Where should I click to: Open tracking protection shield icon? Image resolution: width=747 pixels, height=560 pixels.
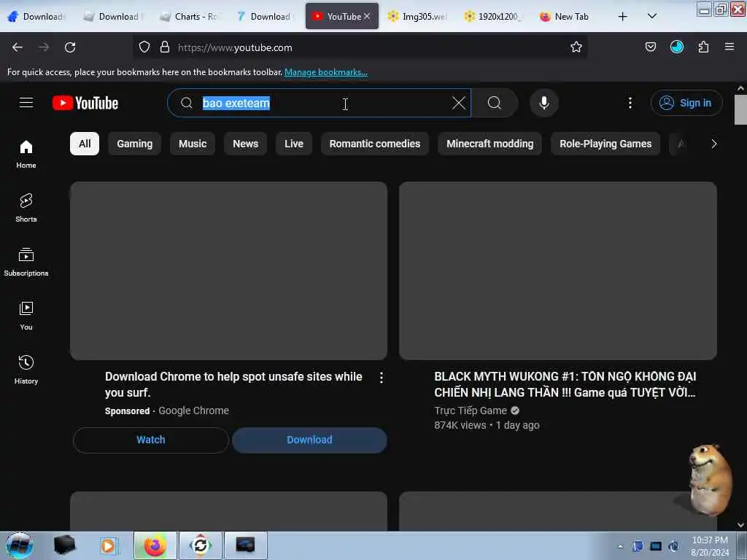[144, 47]
